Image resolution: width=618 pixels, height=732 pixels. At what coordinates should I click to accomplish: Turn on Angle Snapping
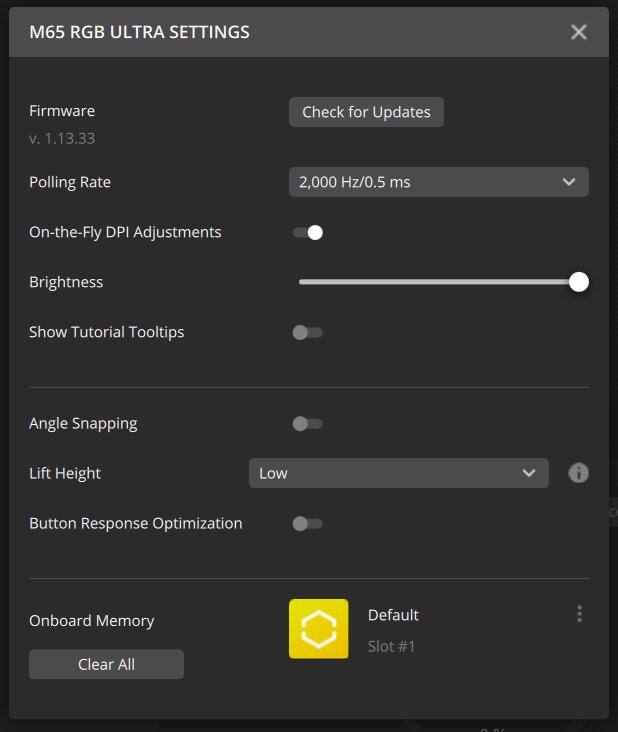click(307, 424)
